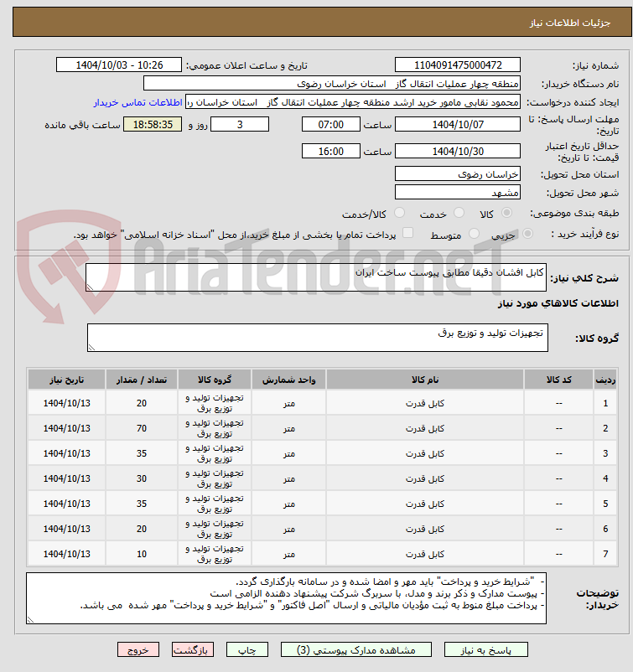Click کابل قدرت in row 4

click(425, 478)
